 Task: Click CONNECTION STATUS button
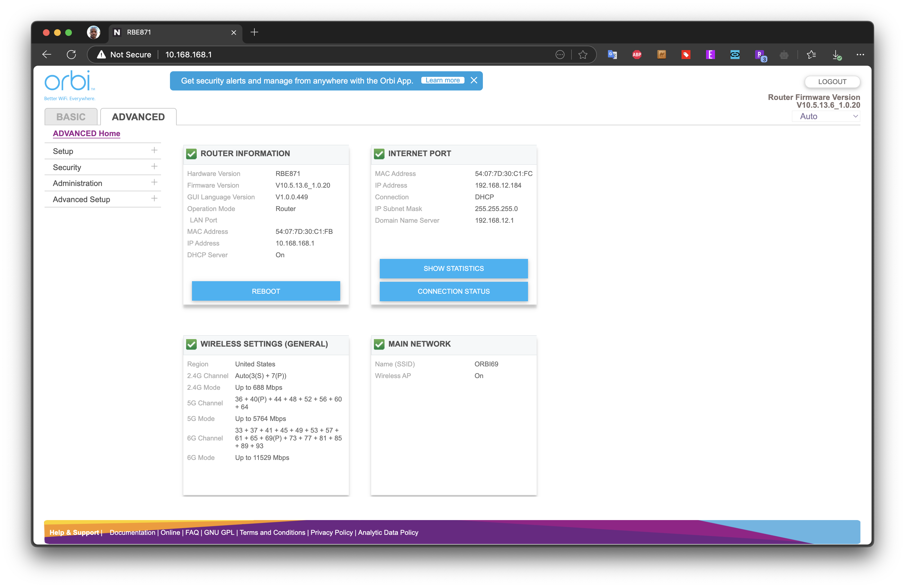(x=454, y=291)
